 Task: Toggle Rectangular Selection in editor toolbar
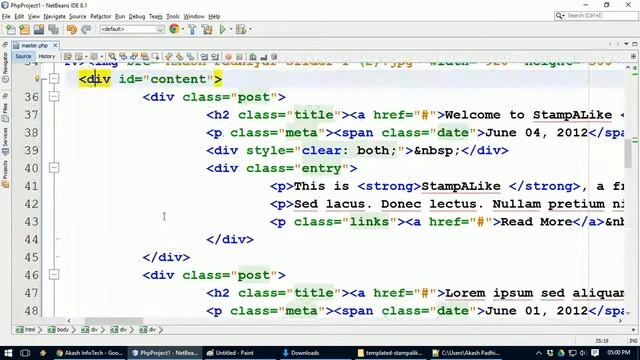pos(156,57)
